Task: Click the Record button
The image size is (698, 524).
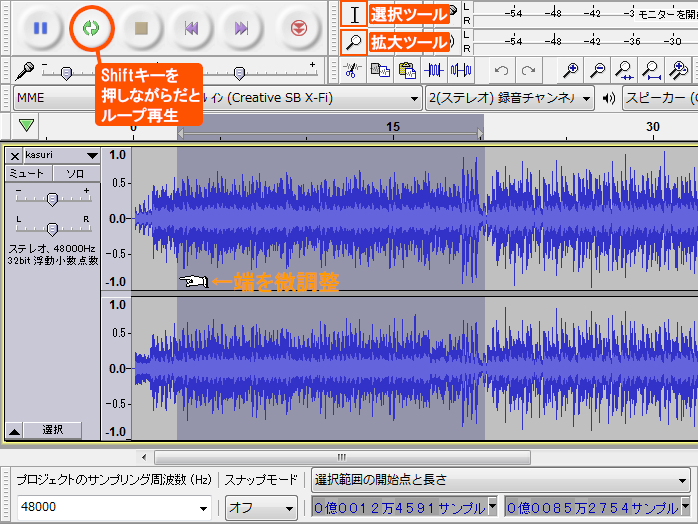Action: pyautogui.click(x=292, y=28)
